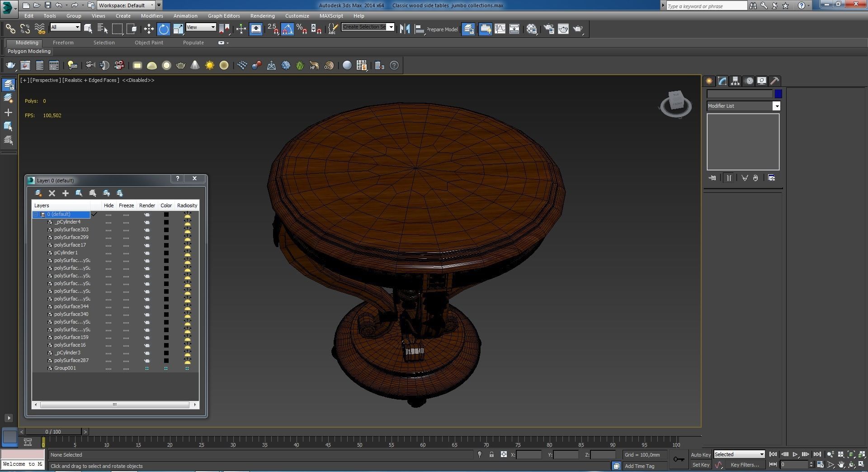
Task: Create new layer in Layer dialog
Action: (38, 193)
